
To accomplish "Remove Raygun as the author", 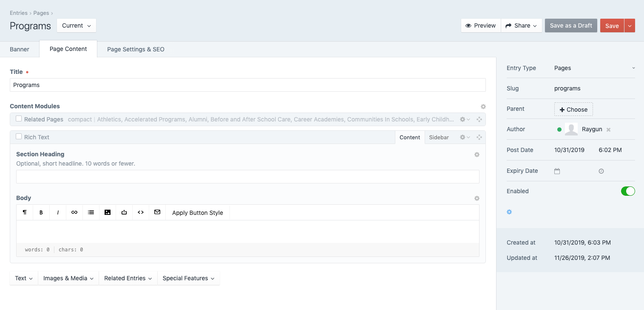I will [x=608, y=130].
